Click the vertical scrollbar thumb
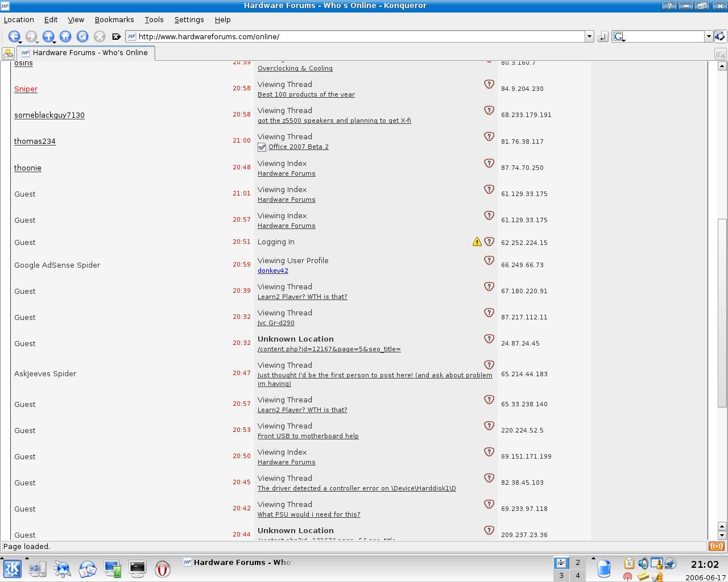The image size is (728, 582). [722, 313]
